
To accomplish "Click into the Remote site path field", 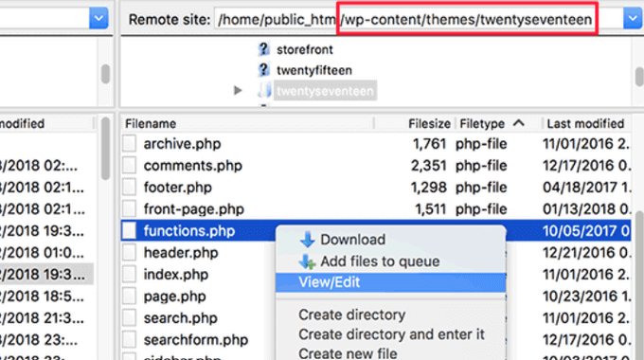I will pos(405,19).
